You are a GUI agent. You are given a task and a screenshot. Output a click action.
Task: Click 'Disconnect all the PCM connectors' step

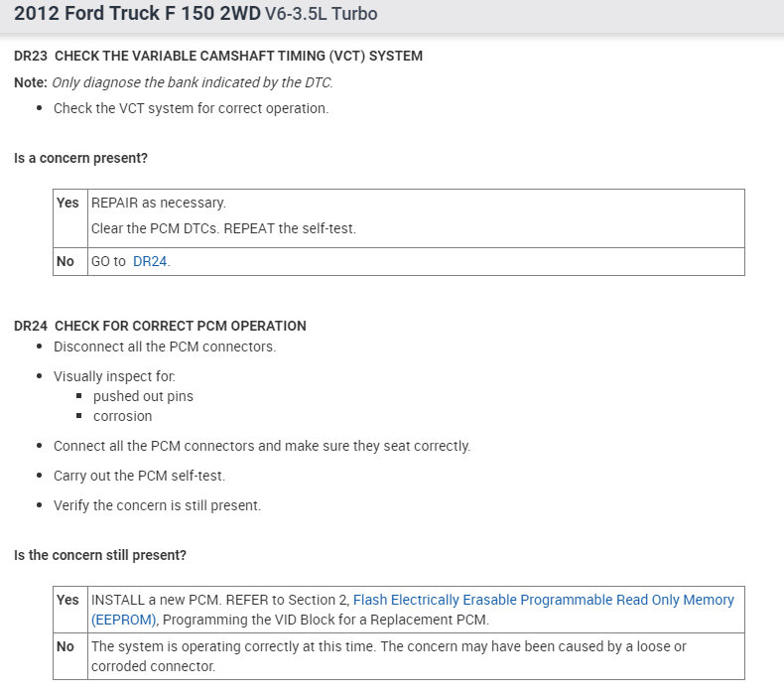pos(164,347)
